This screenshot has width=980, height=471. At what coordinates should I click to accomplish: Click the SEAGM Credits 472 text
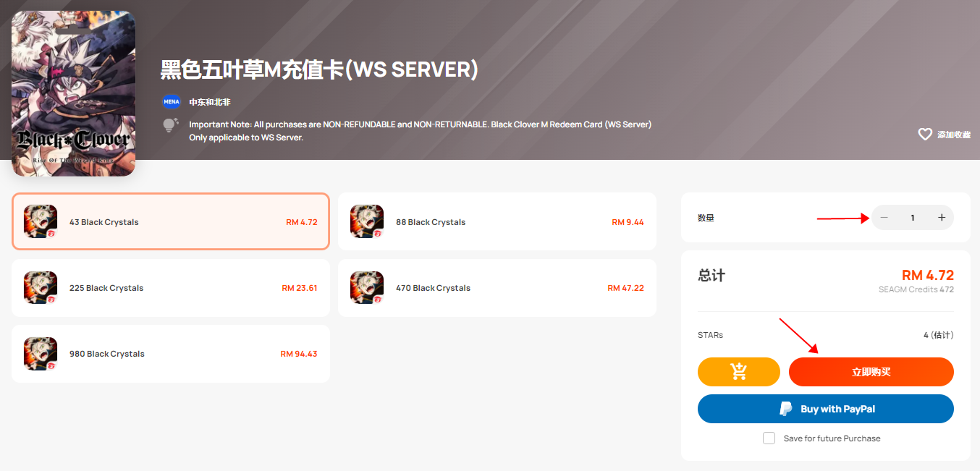point(916,289)
